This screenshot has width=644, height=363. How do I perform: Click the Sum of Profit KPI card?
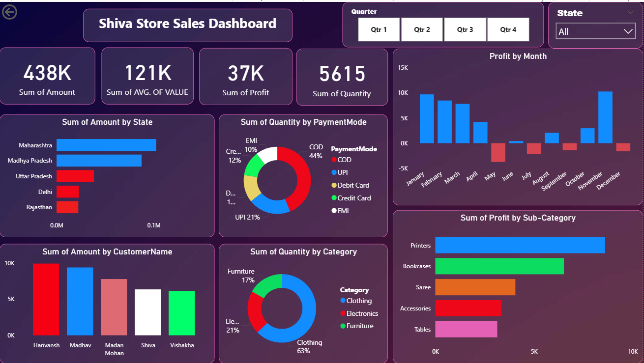(245, 77)
